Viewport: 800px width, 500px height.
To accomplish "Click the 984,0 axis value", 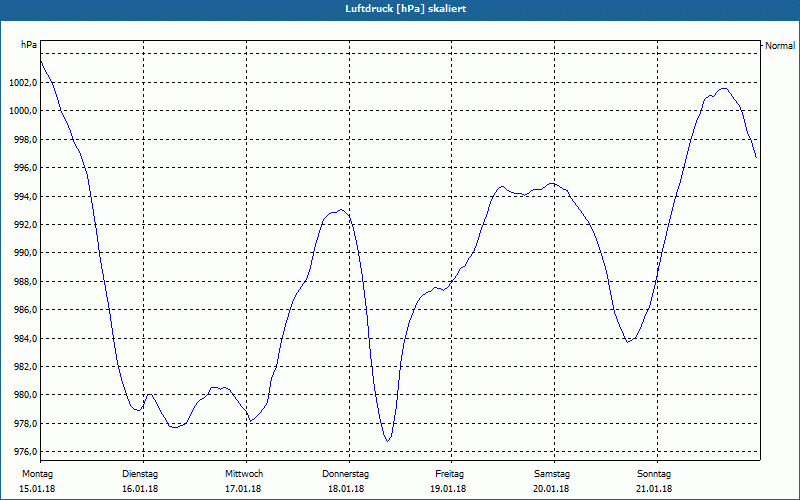I will pos(26,338).
